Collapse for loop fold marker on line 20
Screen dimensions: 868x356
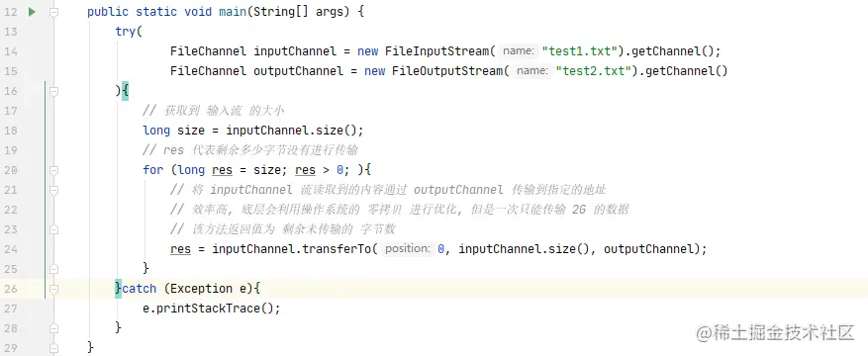[53, 170]
